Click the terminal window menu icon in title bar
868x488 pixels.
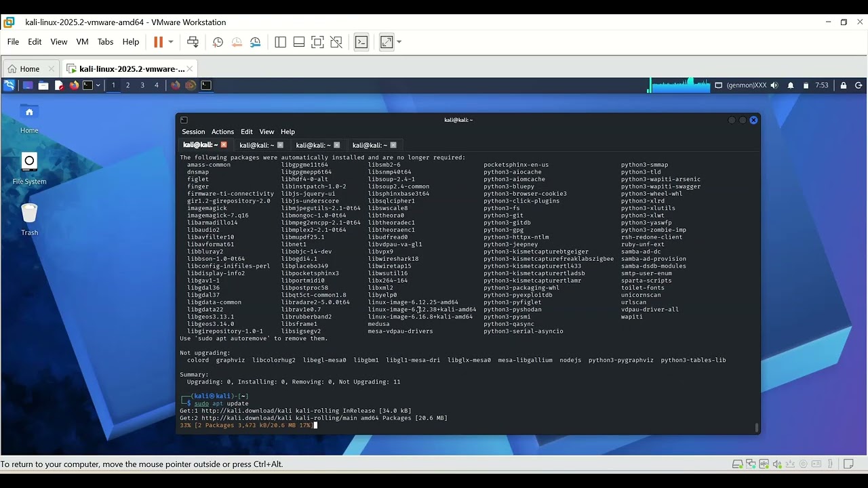coord(184,120)
